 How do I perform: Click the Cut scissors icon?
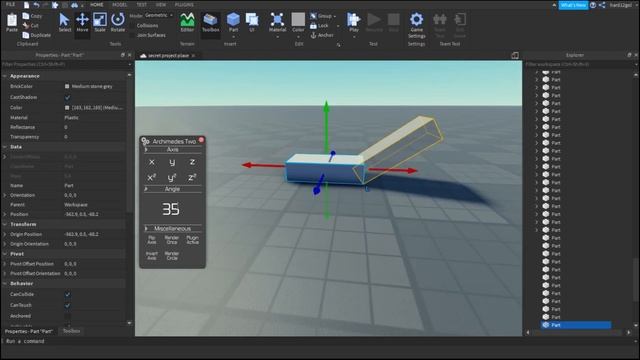click(26, 25)
